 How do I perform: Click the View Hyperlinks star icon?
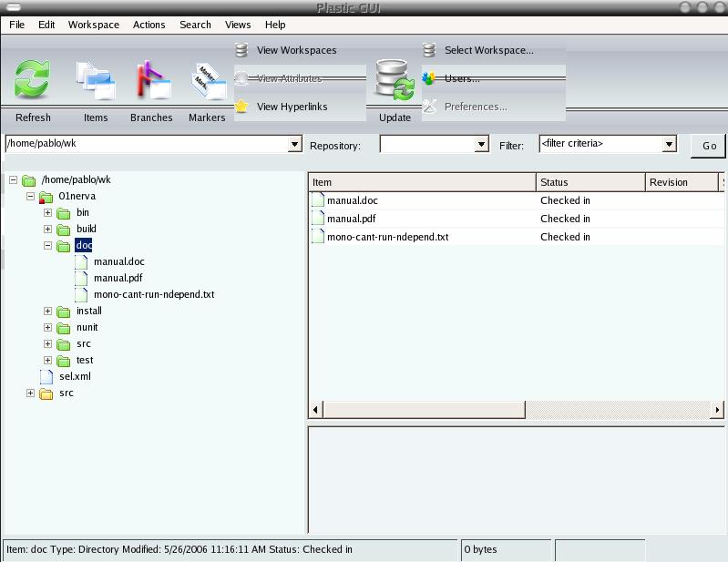point(241,107)
